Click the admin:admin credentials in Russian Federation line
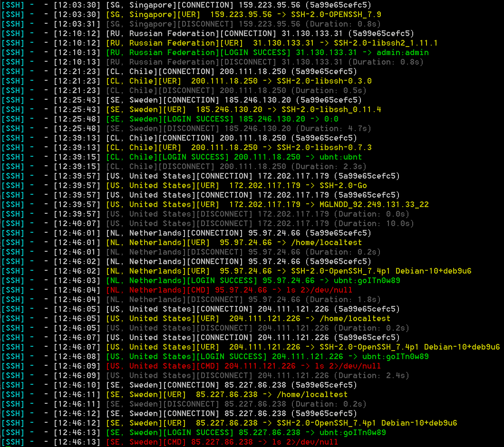The height and width of the screenshot is (447, 504). click(402, 52)
